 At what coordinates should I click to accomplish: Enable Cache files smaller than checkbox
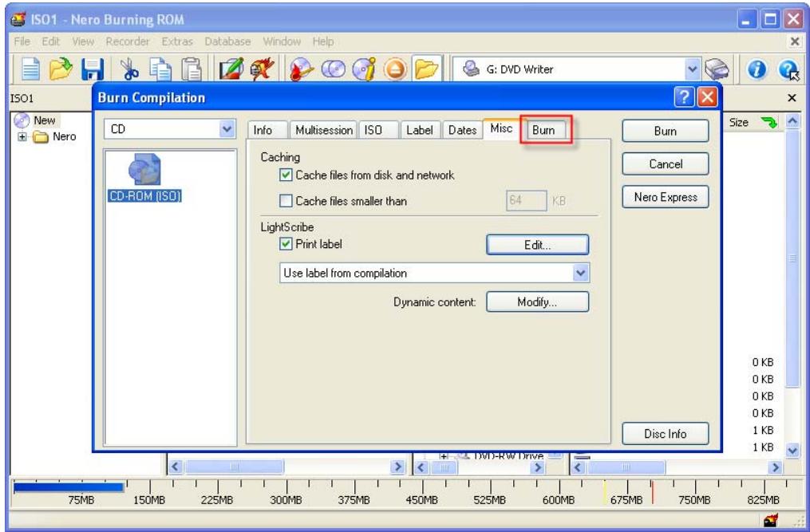pos(286,201)
